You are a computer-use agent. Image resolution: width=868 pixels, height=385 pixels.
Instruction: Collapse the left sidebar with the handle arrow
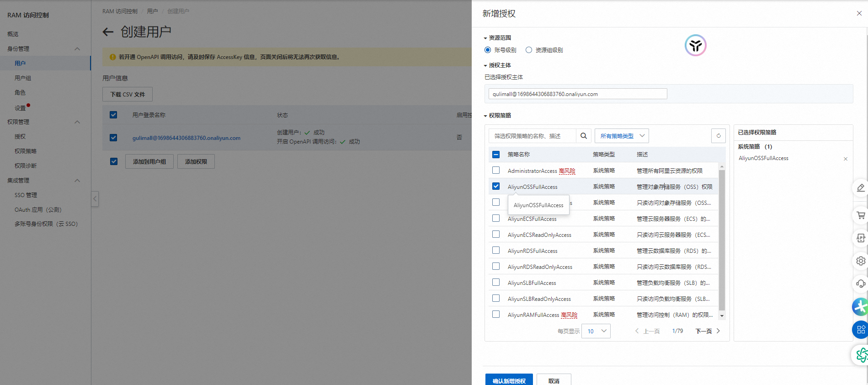tap(95, 198)
